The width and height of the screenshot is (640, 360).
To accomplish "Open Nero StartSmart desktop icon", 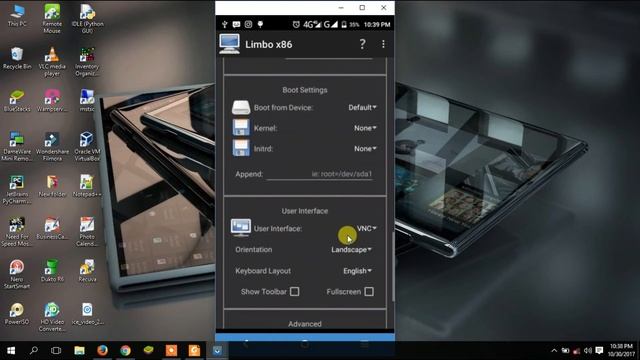I will (x=17, y=273).
